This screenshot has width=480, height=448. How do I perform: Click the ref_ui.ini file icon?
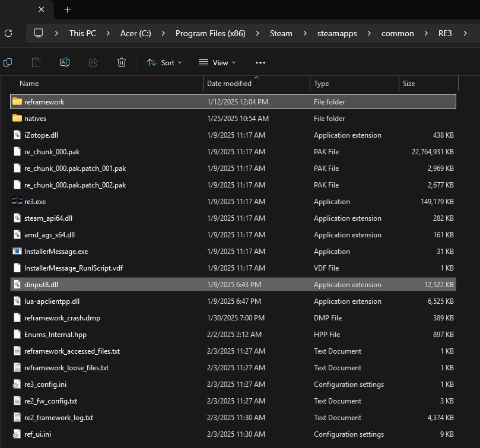coord(17,434)
